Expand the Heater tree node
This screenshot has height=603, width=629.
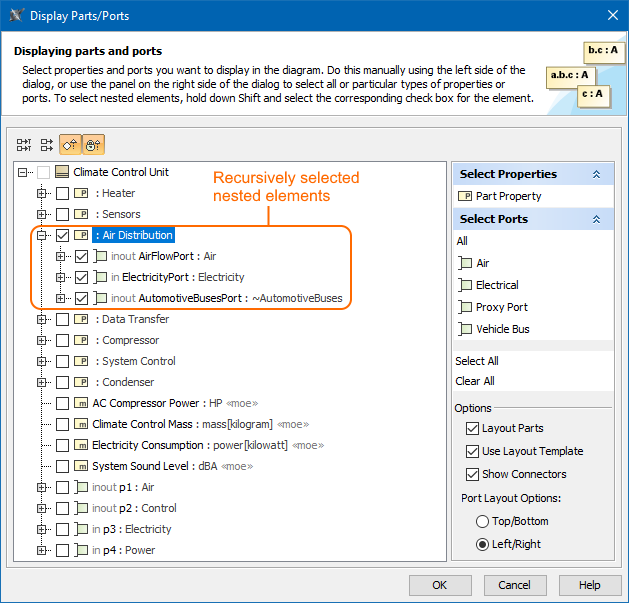tap(41, 193)
